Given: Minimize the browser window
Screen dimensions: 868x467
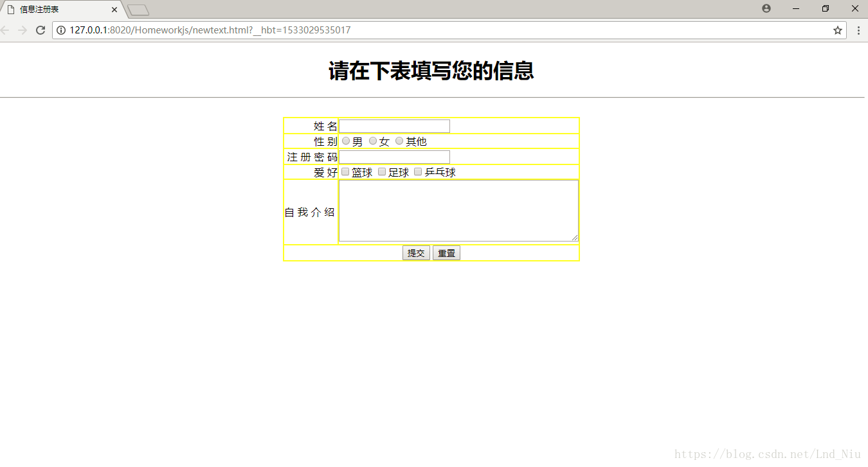Looking at the screenshot, I should 796,8.
